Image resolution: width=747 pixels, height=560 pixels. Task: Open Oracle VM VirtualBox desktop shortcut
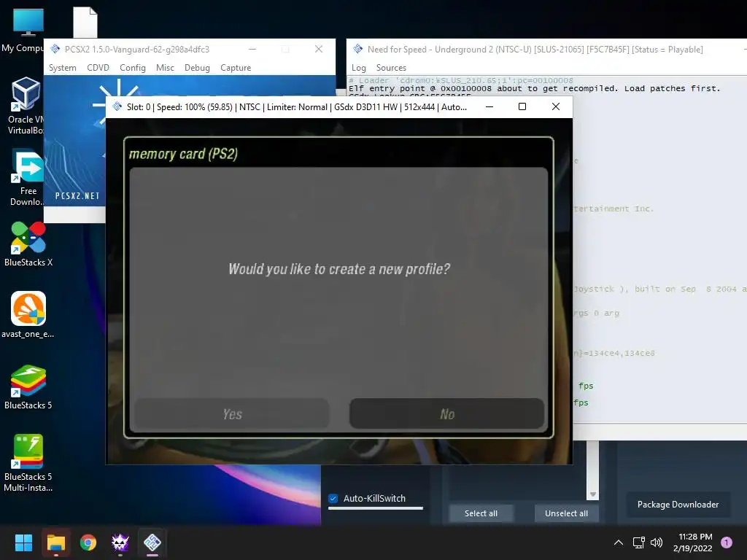click(x=26, y=106)
